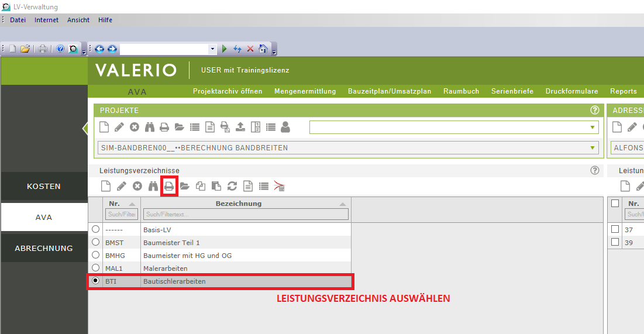The width and height of the screenshot is (644, 334).
Task: Click the print icon in Leistungsverzeichnisse toolbar
Action: coord(169,186)
